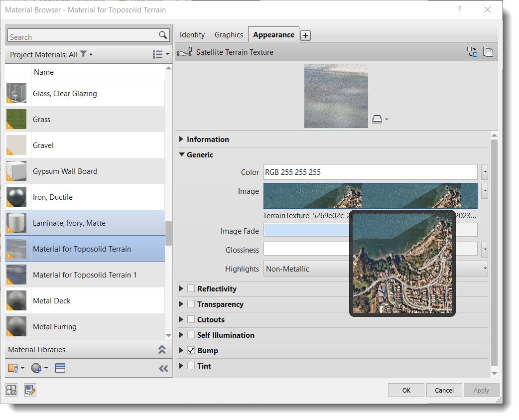Expand Material Libraries with double chevron
The width and height of the screenshot is (519, 420).
pyautogui.click(x=162, y=350)
